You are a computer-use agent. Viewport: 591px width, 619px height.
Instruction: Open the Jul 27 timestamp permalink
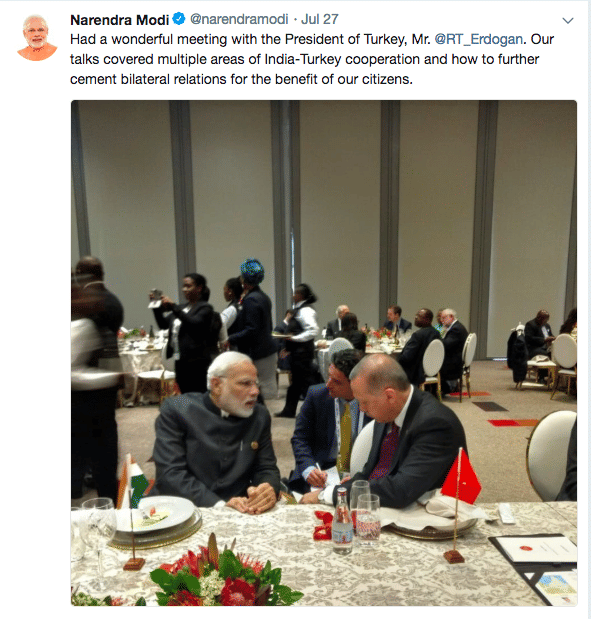[x=319, y=19]
